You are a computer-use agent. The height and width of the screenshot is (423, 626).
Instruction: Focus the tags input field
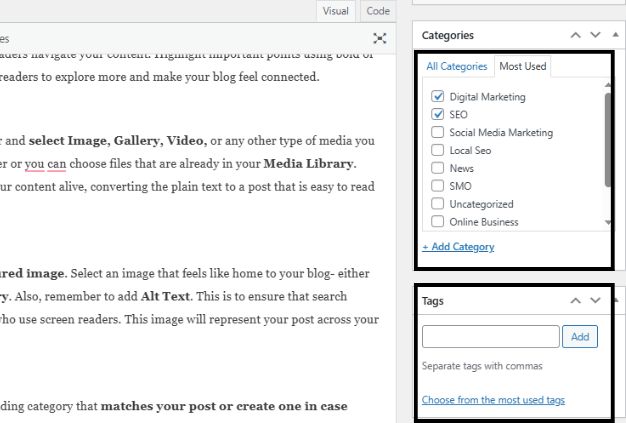tap(491, 337)
